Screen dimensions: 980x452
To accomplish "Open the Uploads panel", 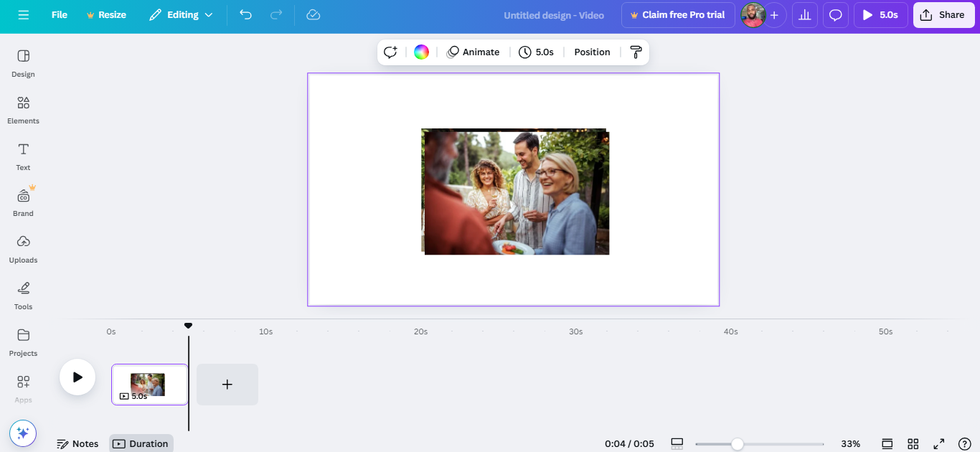I will point(22,248).
